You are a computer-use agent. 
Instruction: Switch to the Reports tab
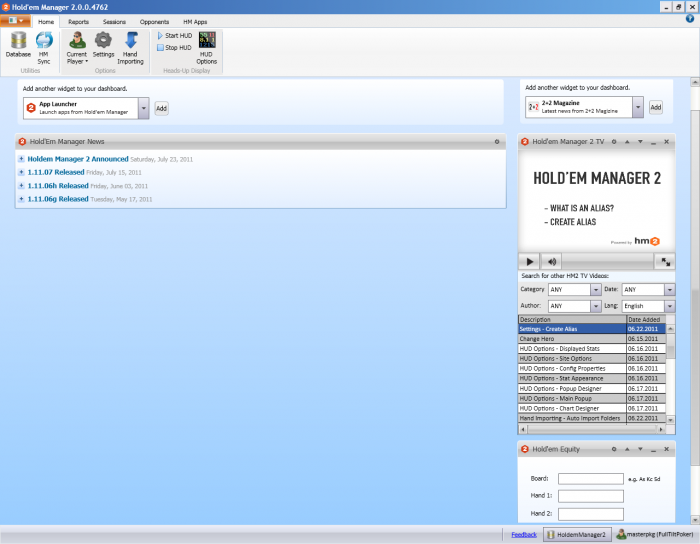pos(79,22)
